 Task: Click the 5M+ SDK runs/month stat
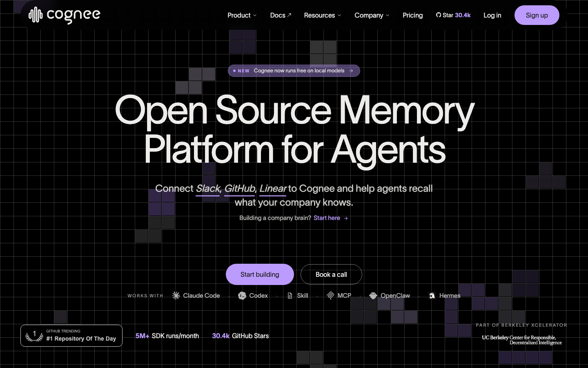167,336
